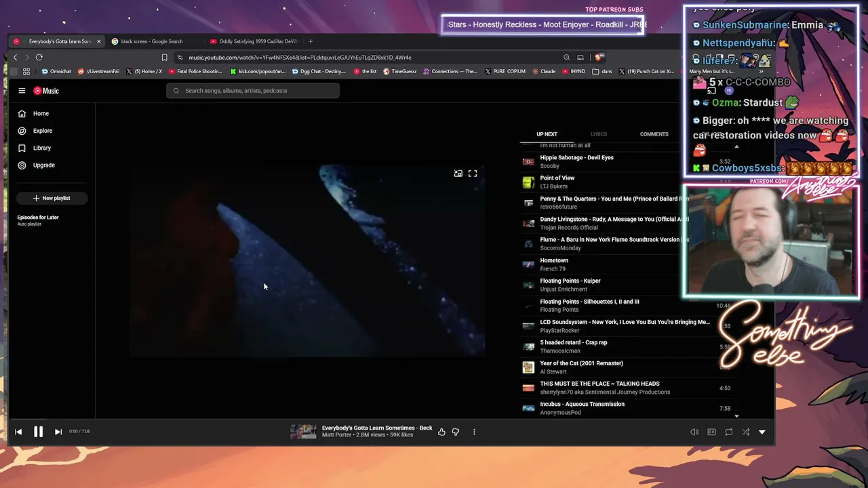868x488 pixels.
Task: Open miniplayer from the video corner icon
Action: [458, 174]
